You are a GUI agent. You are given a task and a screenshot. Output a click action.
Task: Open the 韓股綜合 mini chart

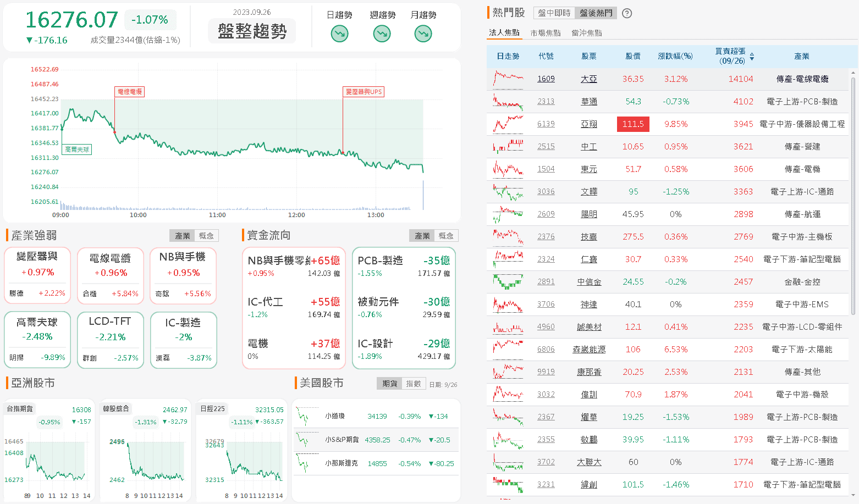pos(145,450)
